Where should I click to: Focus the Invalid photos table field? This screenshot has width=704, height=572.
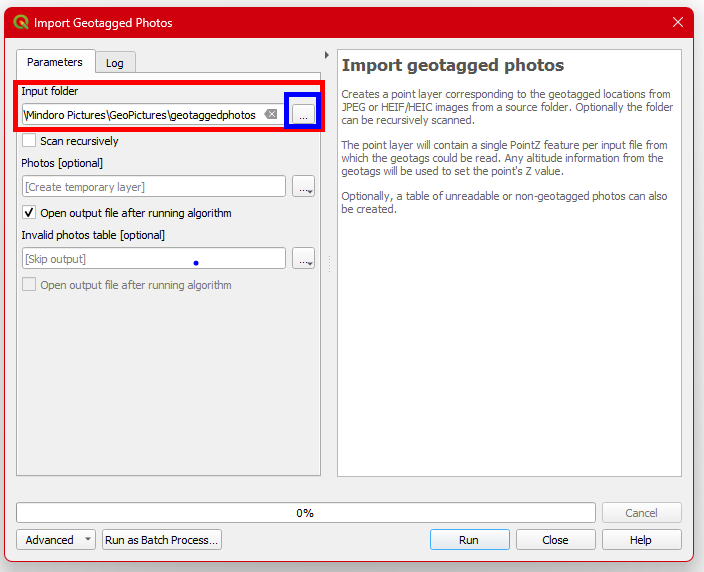coord(153,259)
